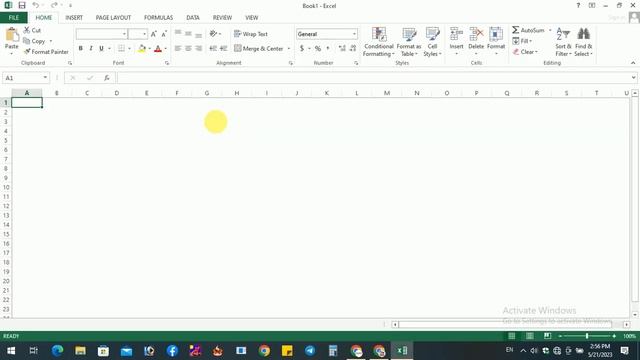Open Format as Table gallery

pyautogui.click(x=409, y=42)
